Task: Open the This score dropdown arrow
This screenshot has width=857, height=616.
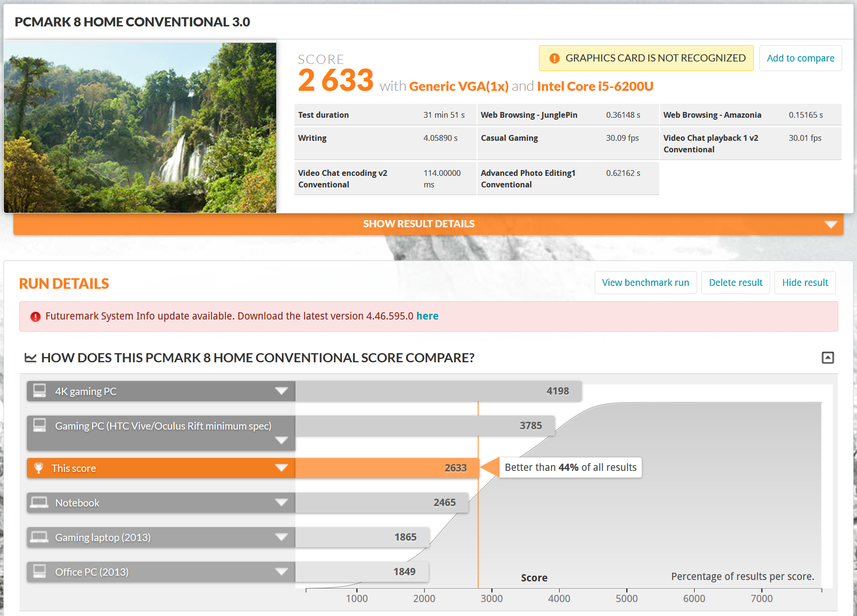Action: [282, 468]
